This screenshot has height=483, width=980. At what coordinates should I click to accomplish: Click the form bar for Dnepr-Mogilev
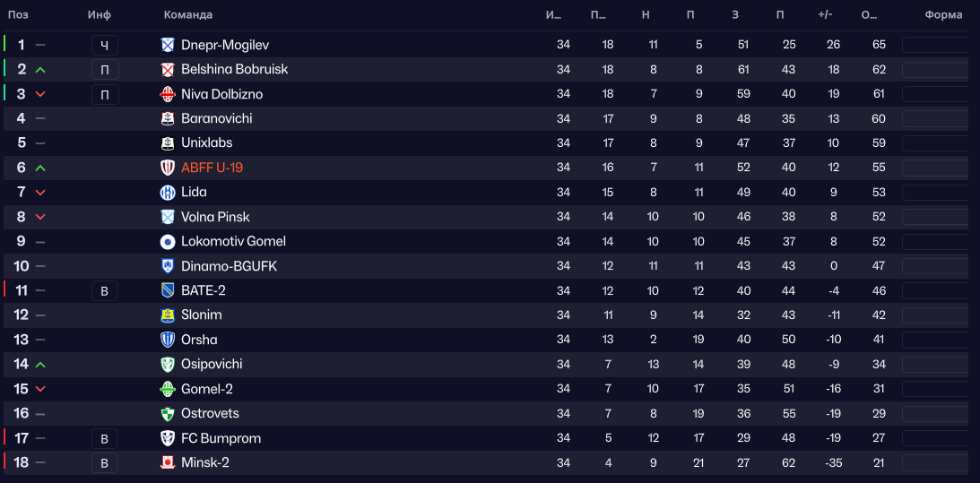(x=934, y=45)
